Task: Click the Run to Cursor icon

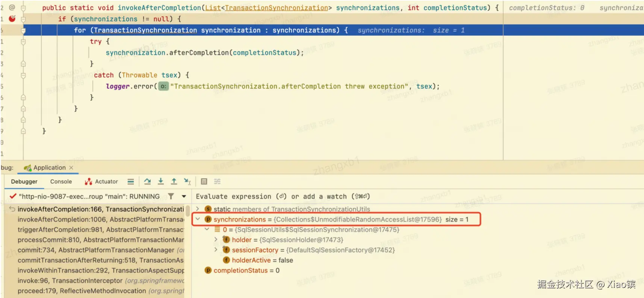Action: 187,182
